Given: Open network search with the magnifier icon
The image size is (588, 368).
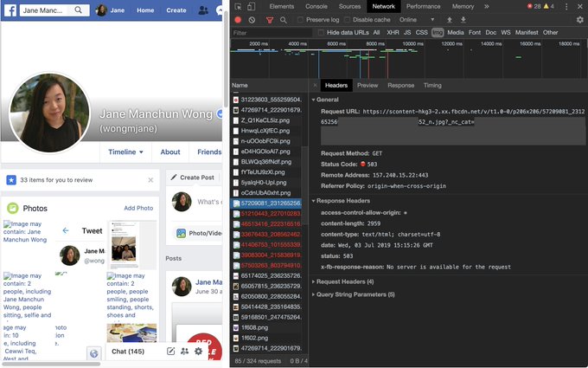Looking at the screenshot, I should tap(284, 20).
